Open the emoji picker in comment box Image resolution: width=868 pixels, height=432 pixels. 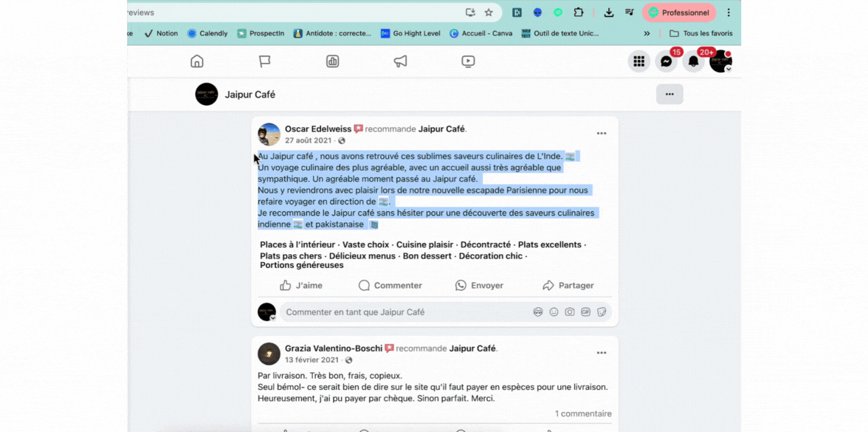[554, 312]
